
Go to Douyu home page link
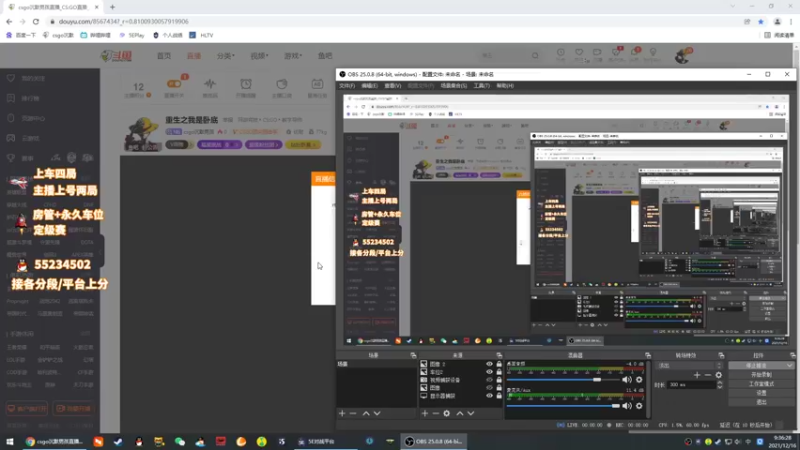pyautogui.click(x=164, y=56)
